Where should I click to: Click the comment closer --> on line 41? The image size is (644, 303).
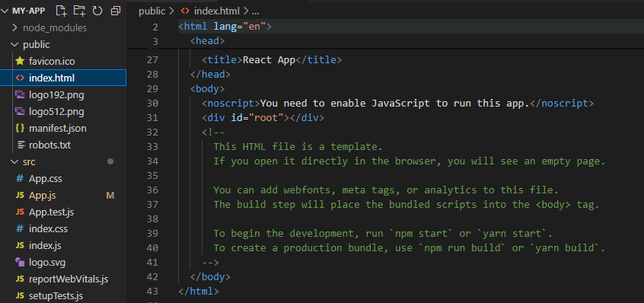click(210, 263)
